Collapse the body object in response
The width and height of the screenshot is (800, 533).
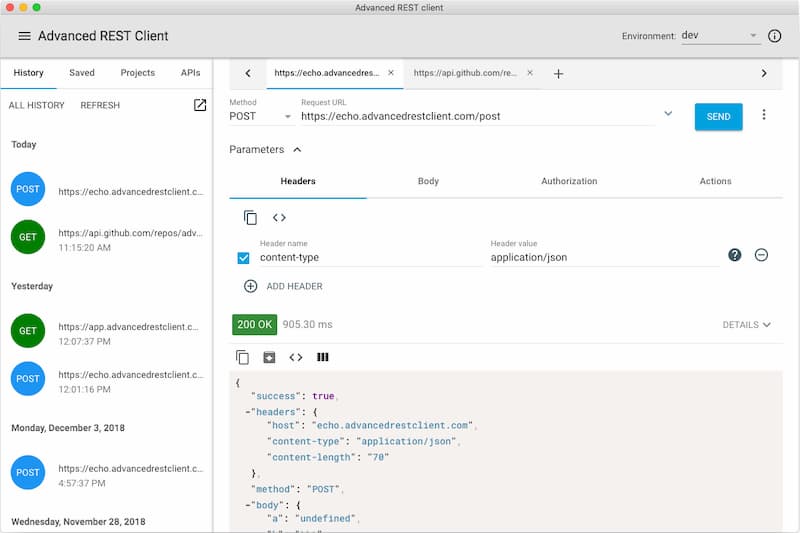(247, 505)
